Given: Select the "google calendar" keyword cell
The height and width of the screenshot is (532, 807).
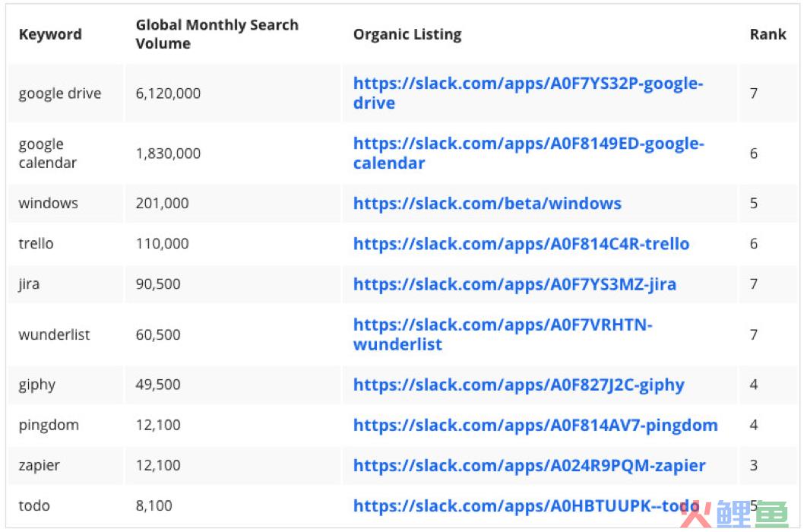Looking at the screenshot, I should [47, 154].
